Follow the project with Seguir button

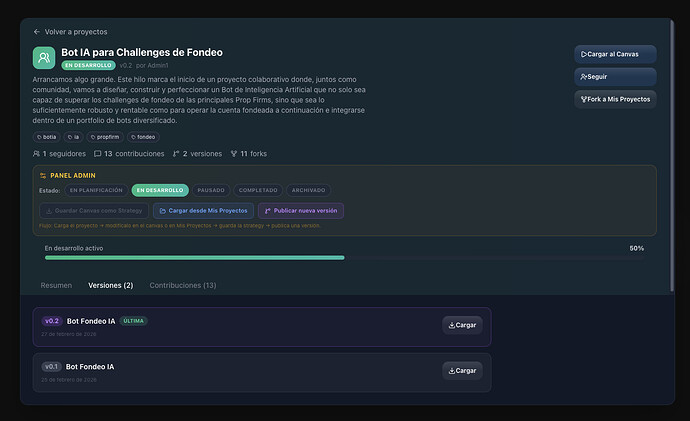[615, 76]
